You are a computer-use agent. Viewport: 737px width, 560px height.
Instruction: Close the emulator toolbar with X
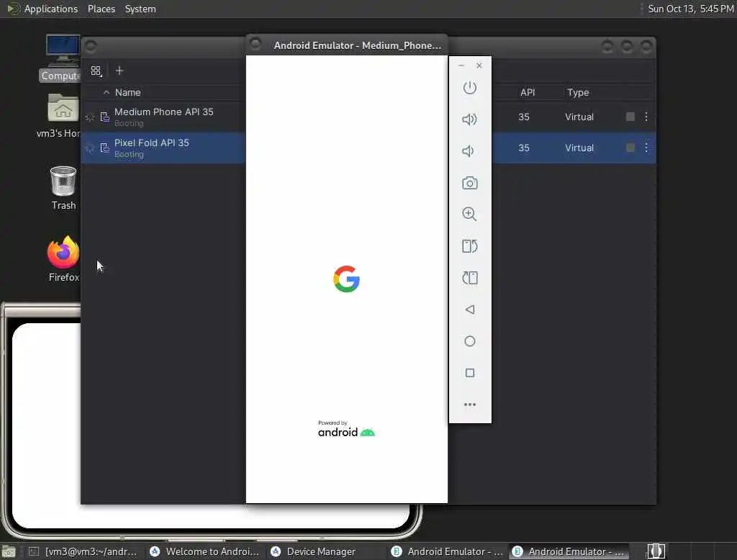[479, 66]
